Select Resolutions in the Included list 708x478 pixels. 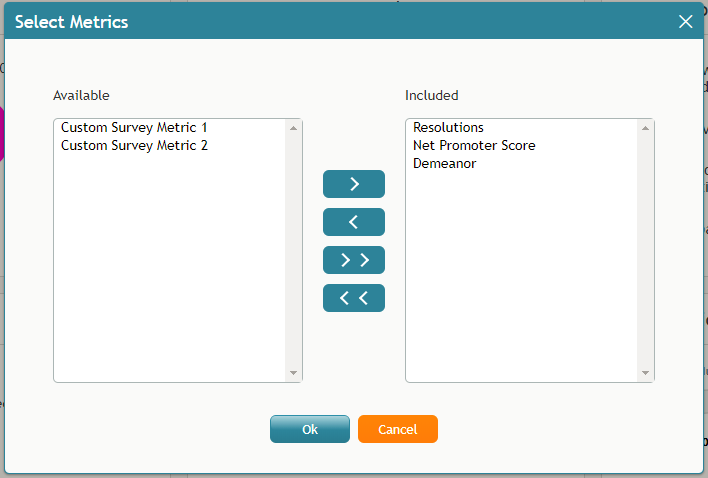point(448,128)
